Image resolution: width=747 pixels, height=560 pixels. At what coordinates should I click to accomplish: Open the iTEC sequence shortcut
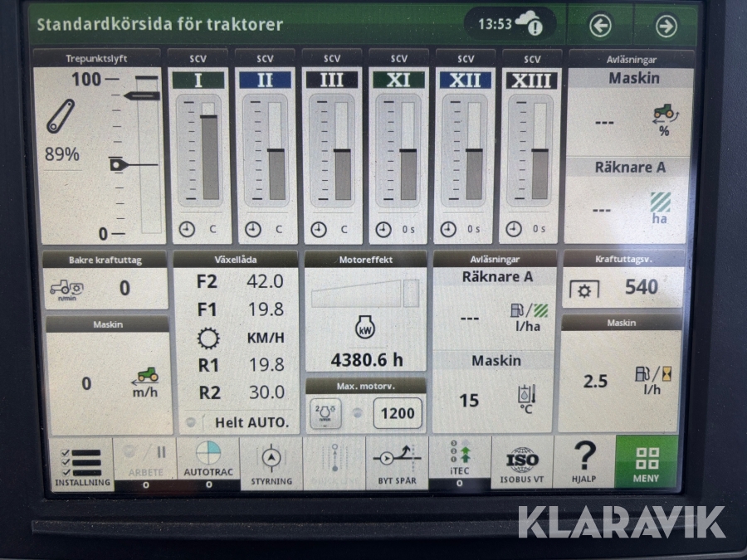pos(459,463)
